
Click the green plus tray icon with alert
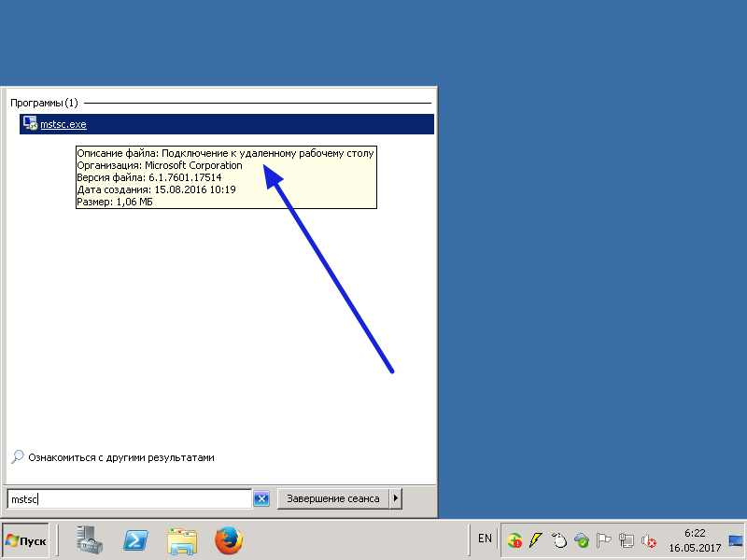coord(514,541)
